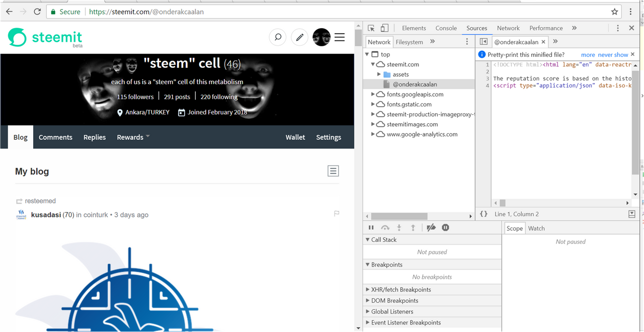Open the Wallet page link

click(x=295, y=137)
